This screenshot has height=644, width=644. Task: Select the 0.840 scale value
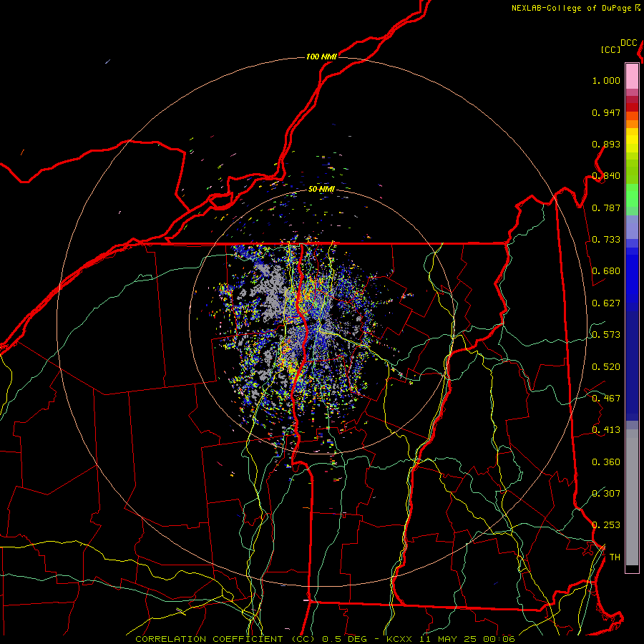tap(606, 176)
